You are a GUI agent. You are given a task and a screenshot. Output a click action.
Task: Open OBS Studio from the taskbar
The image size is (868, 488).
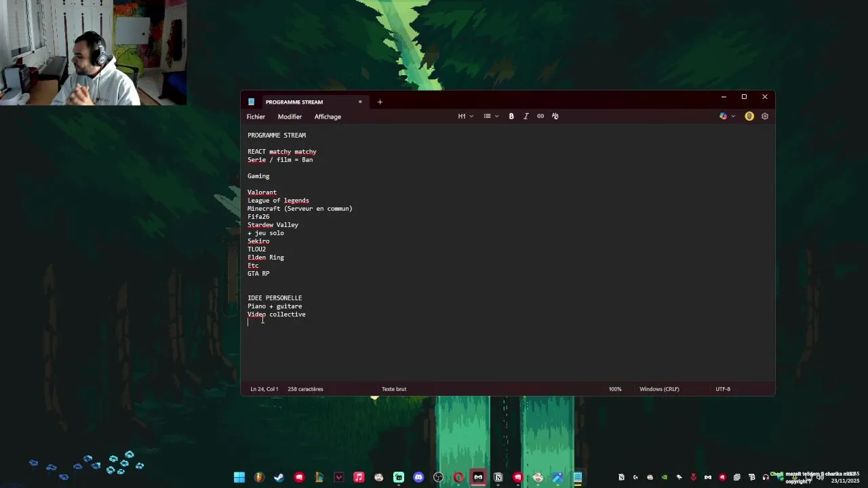click(x=438, y=477)
